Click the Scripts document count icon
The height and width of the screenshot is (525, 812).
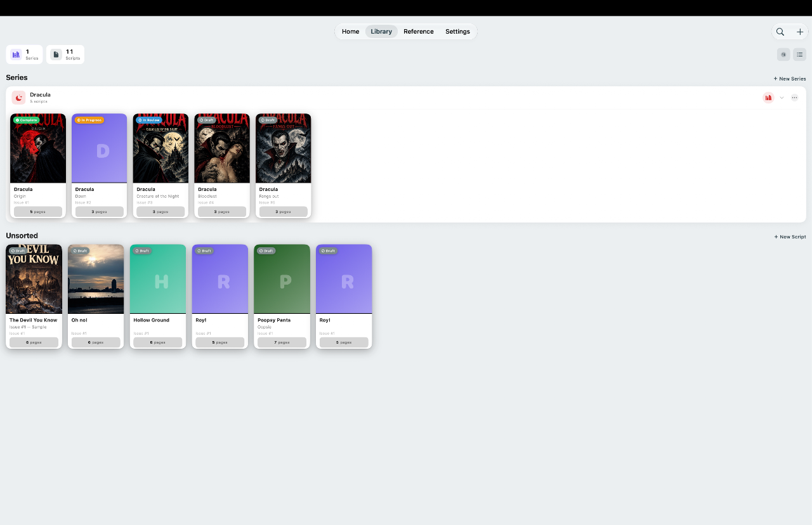click(x=56, y=55)
